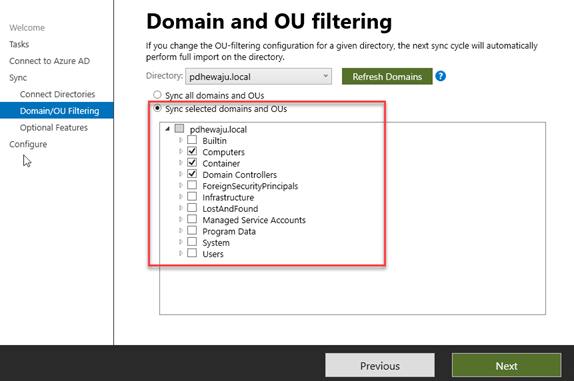The image size is (574, 381).
Task: Uncheck the Computers checkbox
Action: (192, 151)
